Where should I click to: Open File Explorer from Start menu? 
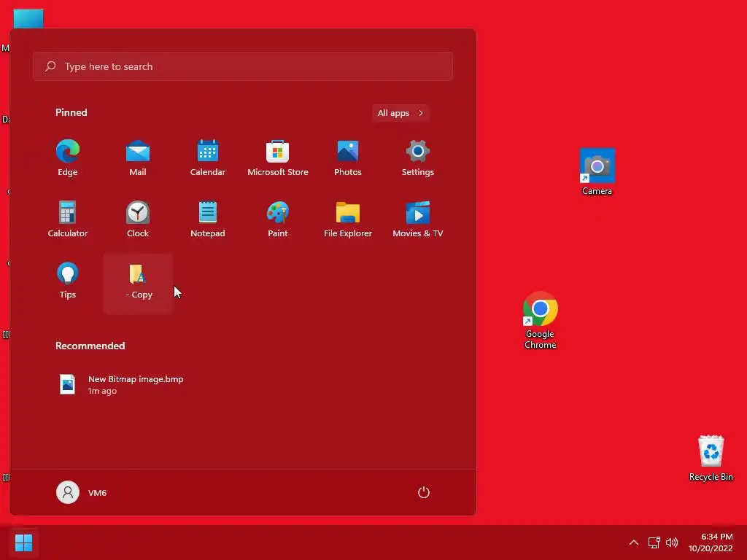tap(348, 220)
